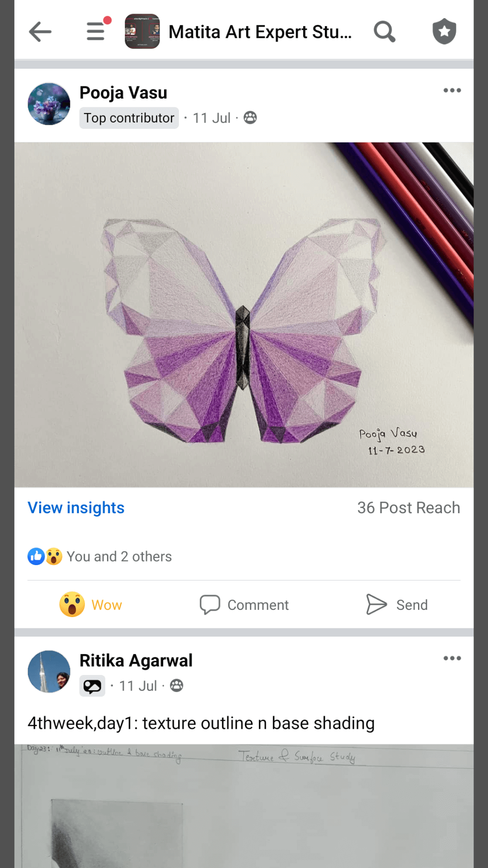
Task: Open Ritika Agarwal's profile name
Action: (x=136, y=660)
